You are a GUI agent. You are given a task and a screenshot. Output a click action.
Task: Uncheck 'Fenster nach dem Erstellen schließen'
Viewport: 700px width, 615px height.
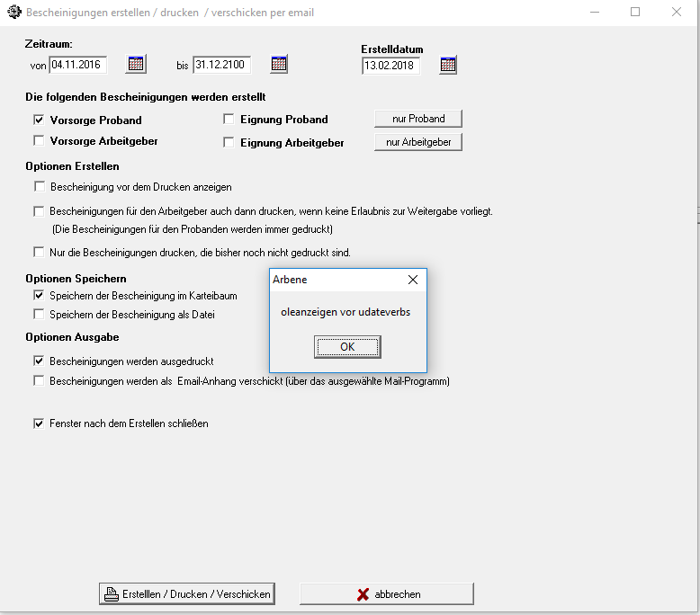[x=39, y=423]
